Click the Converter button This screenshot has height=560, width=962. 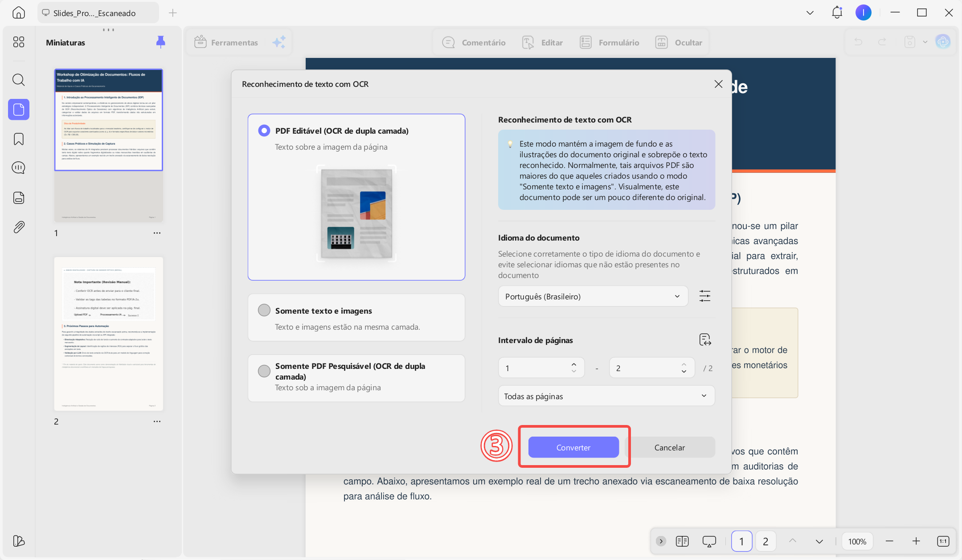[573, 447]
